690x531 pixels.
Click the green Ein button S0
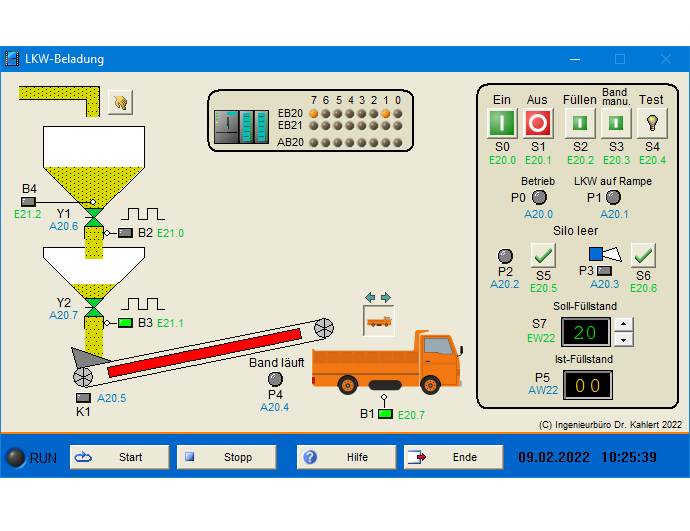point(502,123)
